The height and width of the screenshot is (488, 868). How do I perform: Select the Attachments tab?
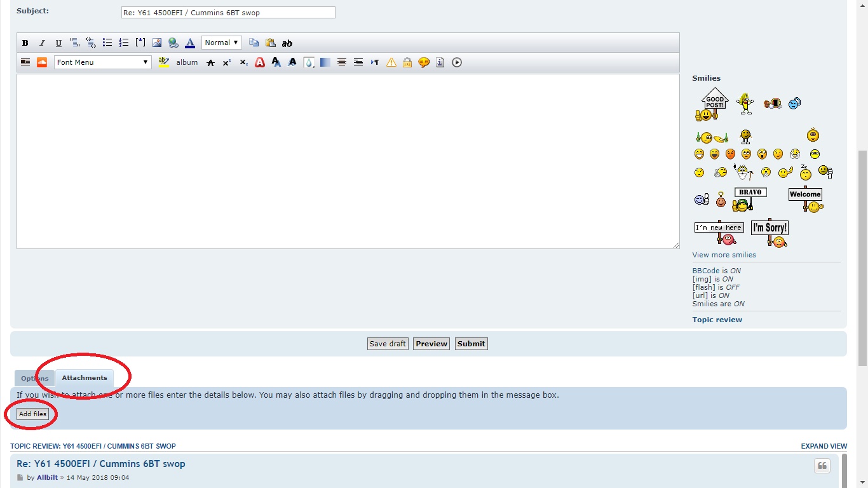tap(85, 378)
